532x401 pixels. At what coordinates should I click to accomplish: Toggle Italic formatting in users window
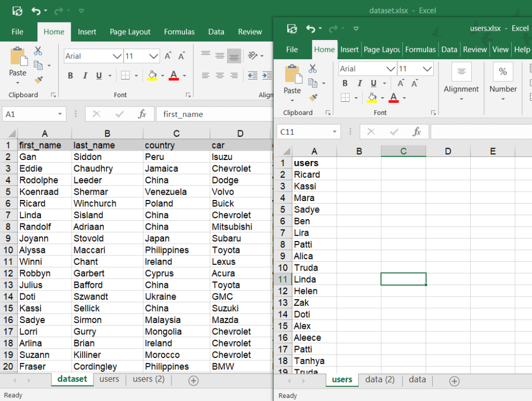359,83
